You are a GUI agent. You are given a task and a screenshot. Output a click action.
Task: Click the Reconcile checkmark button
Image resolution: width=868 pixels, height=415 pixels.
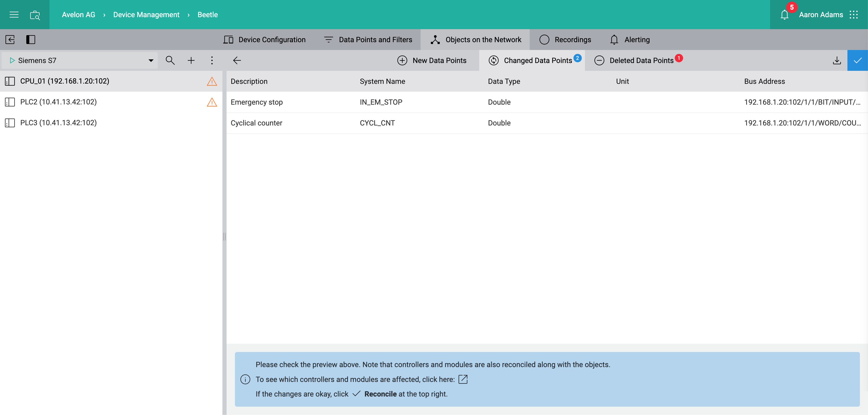tap(857, 60)
